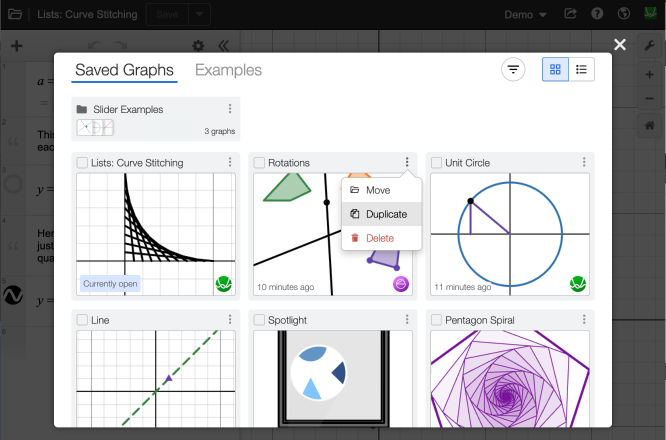The width and height of the screenshot is (666, 440).
Task: Switch to list view layout
Action: tap(581, 70)
